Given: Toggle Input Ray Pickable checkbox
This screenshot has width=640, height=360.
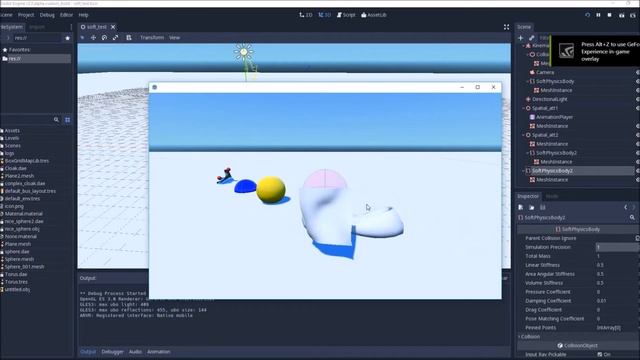Looking at the screenshot, I should coord(600,354).
